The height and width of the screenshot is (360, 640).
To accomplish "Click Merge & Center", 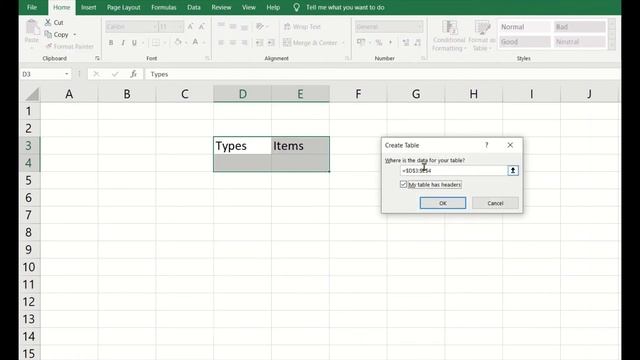I will (310, 42).
